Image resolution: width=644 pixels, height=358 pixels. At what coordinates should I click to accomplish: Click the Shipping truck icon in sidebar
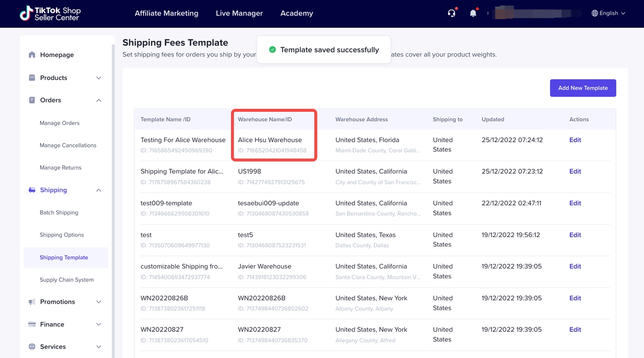(32, 190)
